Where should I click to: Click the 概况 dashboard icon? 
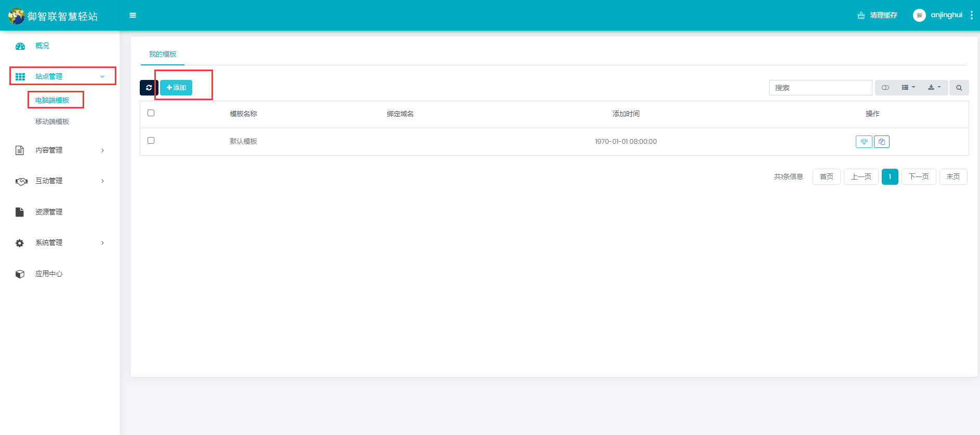tap(20, 46)
